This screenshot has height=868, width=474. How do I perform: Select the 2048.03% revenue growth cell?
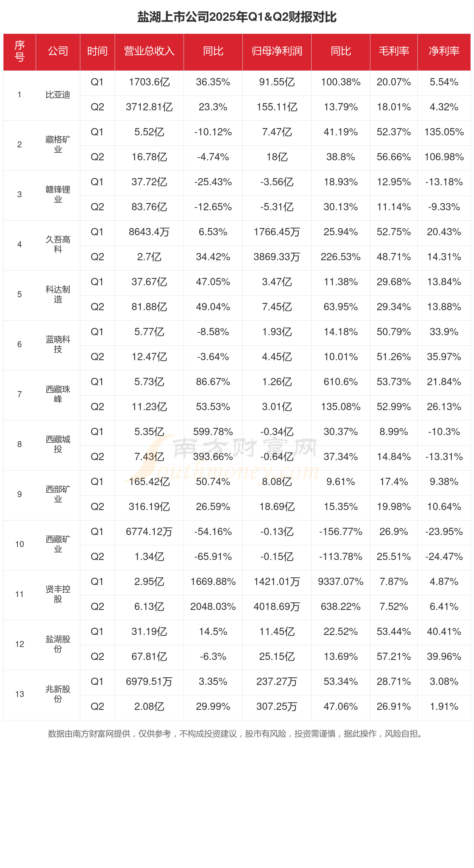coord(213,606)
